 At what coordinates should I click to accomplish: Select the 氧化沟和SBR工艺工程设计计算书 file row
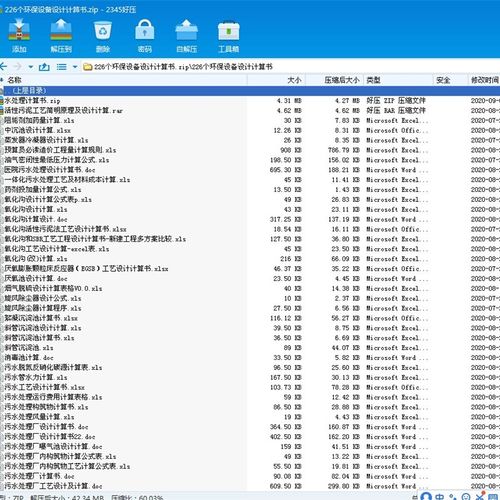point(95,239)
